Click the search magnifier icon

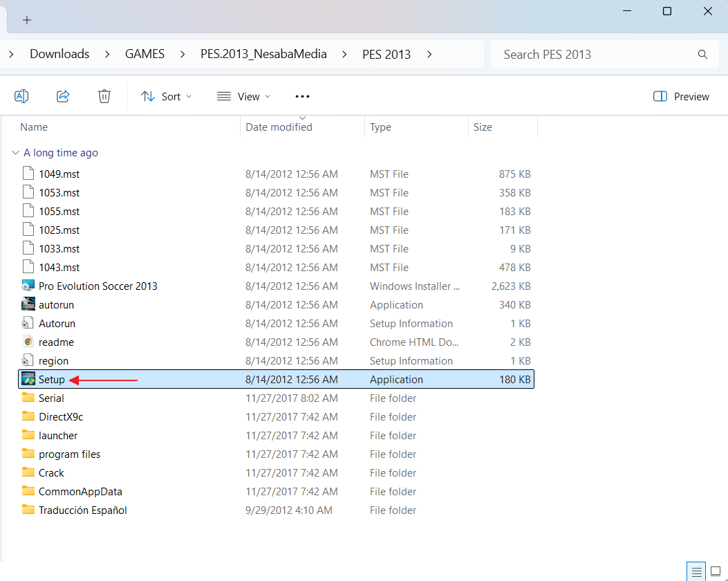[702, 55]
